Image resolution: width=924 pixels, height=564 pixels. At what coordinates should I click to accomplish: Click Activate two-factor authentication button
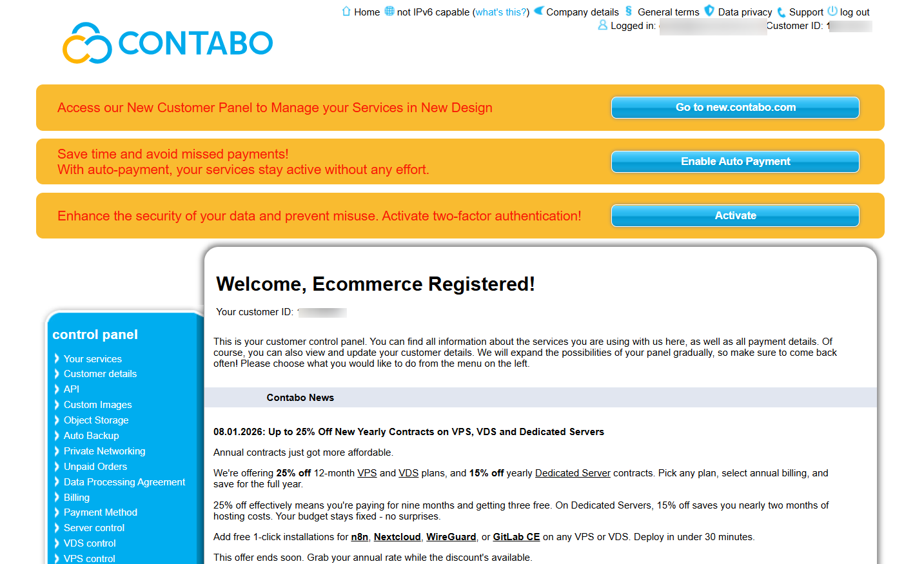pyautogui.click(x=735, y=216)
